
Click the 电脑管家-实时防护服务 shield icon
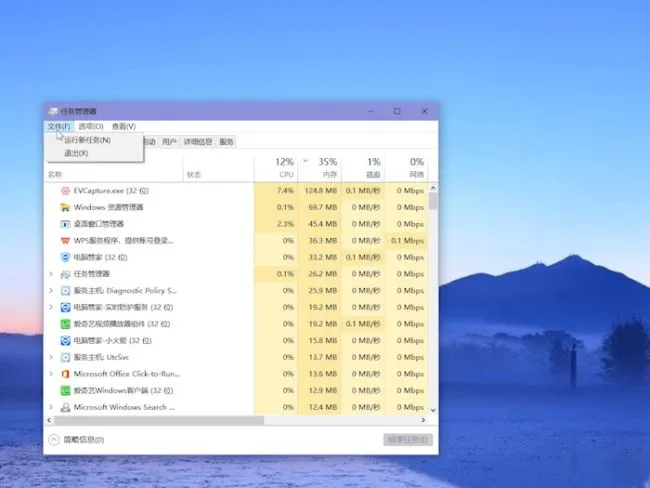(65, 307)
